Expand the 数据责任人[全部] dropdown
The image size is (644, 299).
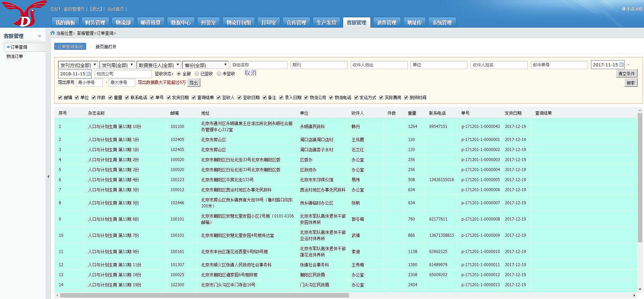(x=159, y=65)
